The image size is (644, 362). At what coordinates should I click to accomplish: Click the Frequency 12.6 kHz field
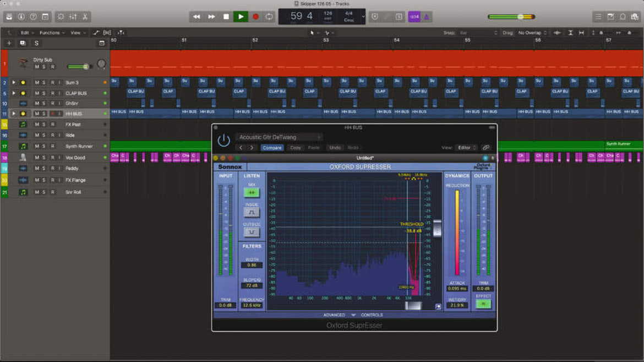tap(252, 305)
